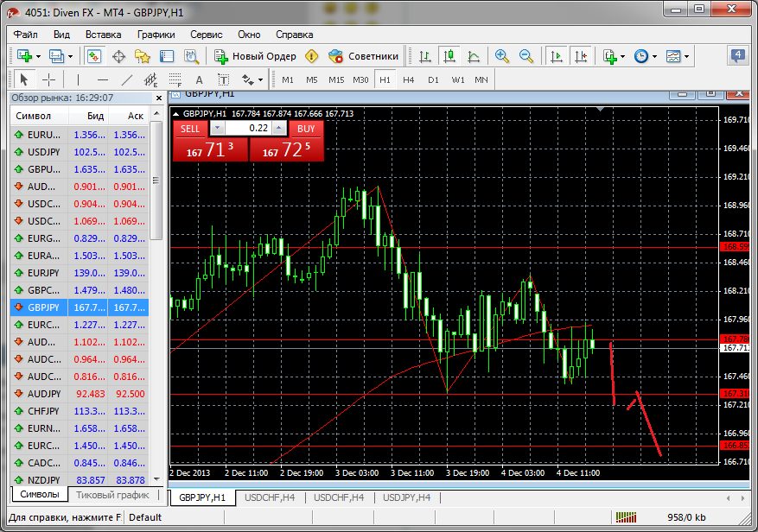Image resolution: width=758 pixels, height=532 pixels.
Task: Click the 0.22 volume input field
Action: [x=248, y=128]
